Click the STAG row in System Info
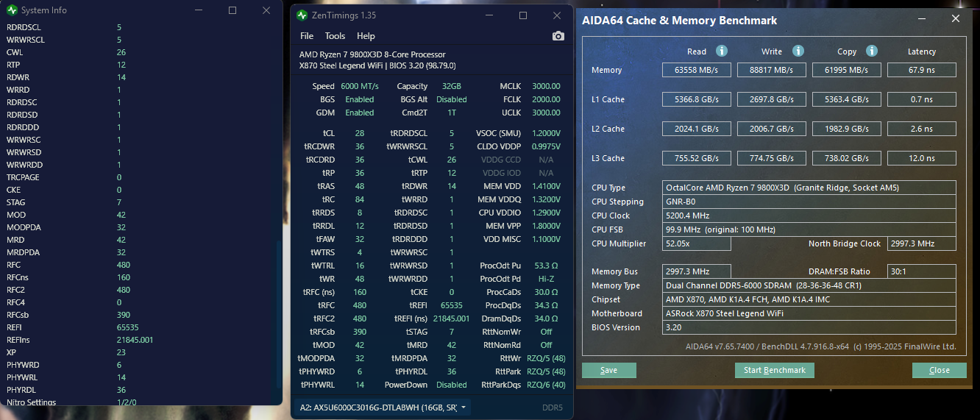The width and height of the screenshot is (980, 420). coord(140,202)
